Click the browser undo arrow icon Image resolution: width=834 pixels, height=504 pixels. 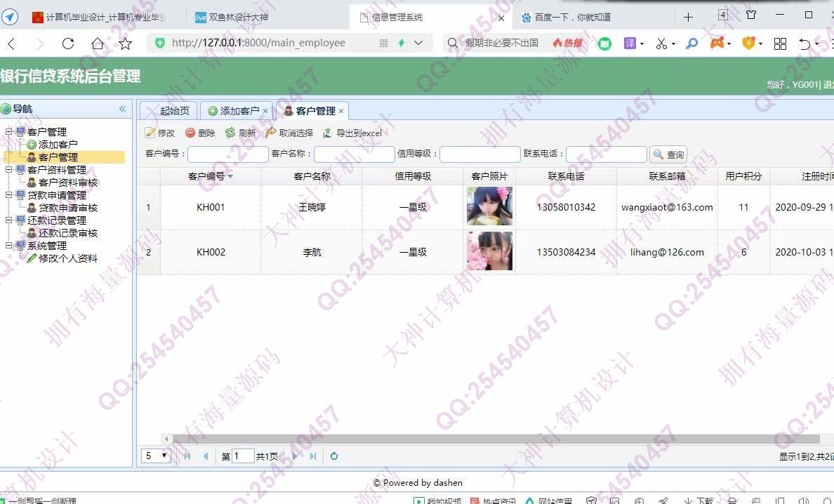pos(805,44)
